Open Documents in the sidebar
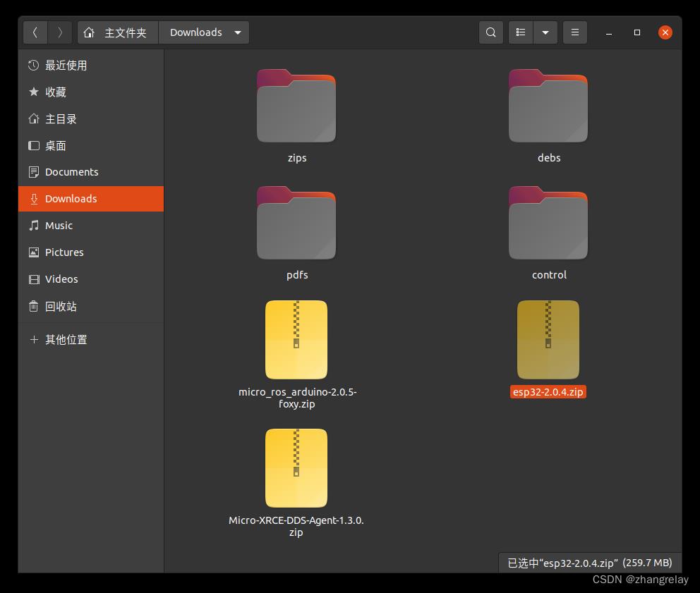700x593 pixels. pos(91,172)
